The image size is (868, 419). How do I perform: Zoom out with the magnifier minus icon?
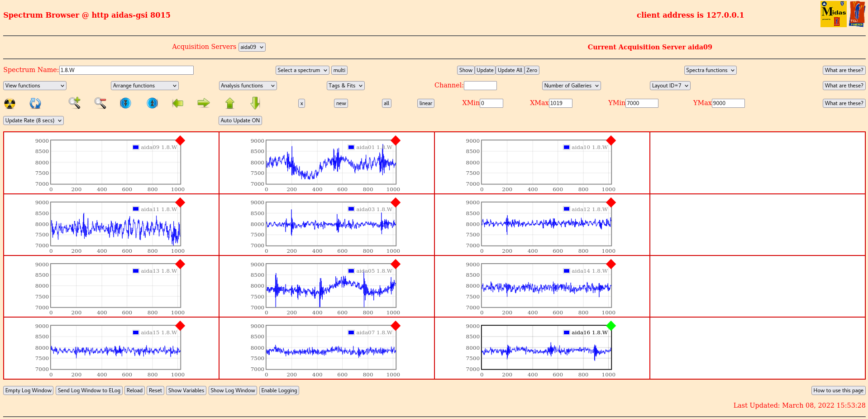coord(100,103)
